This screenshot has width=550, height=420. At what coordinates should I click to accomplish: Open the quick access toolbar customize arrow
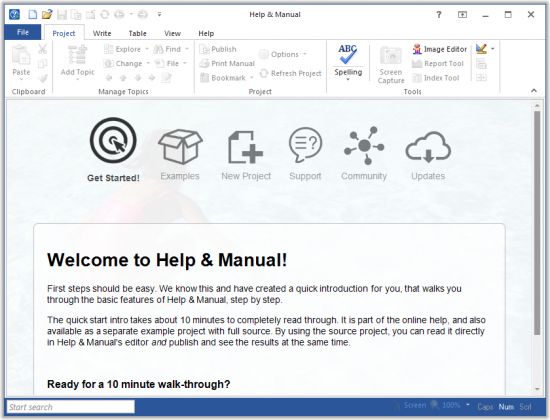pos(159,14)
